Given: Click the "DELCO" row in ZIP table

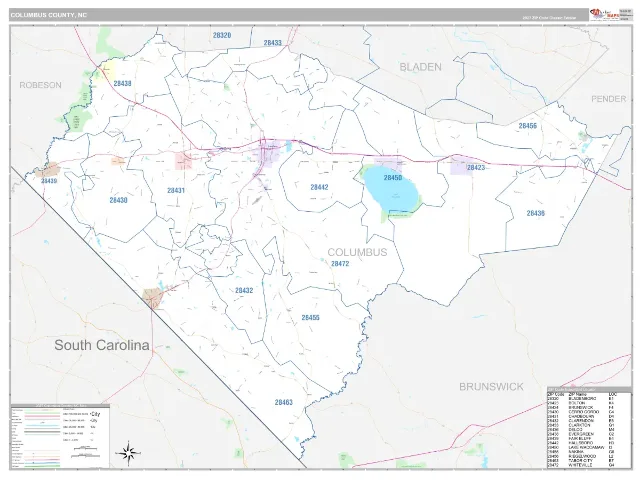Looking at the screenshot, I should point(583,430).
